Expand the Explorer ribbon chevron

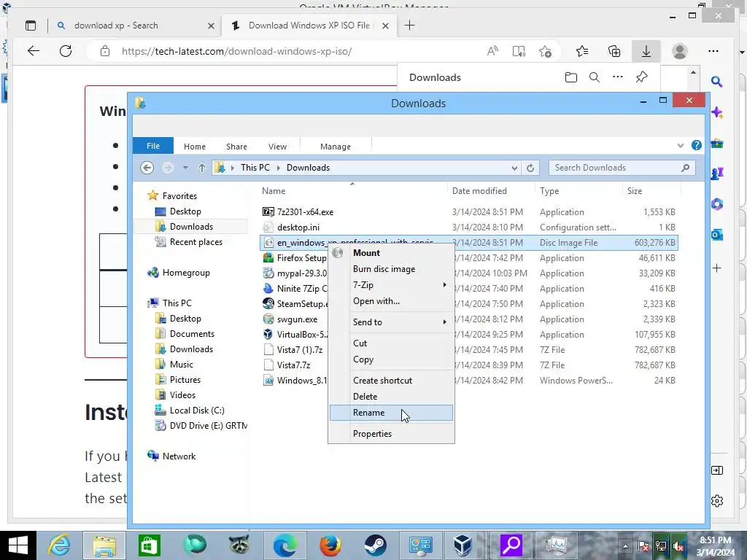pos(681,146)
